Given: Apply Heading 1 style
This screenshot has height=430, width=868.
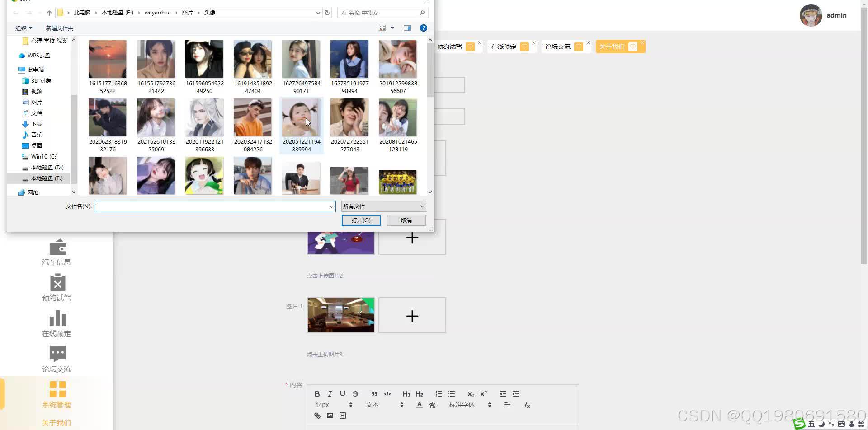Looking at the screenshot, I should (x=406, y=394).
